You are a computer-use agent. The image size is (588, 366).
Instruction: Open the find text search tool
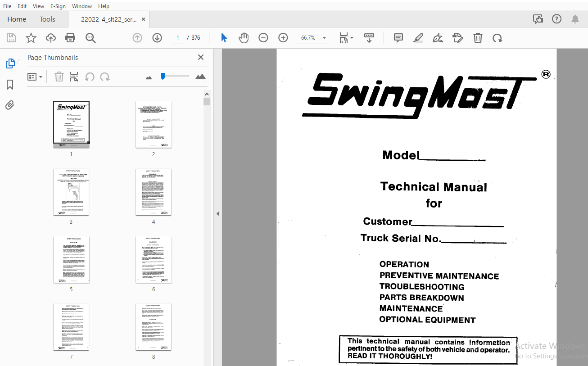tap(90, 38)
